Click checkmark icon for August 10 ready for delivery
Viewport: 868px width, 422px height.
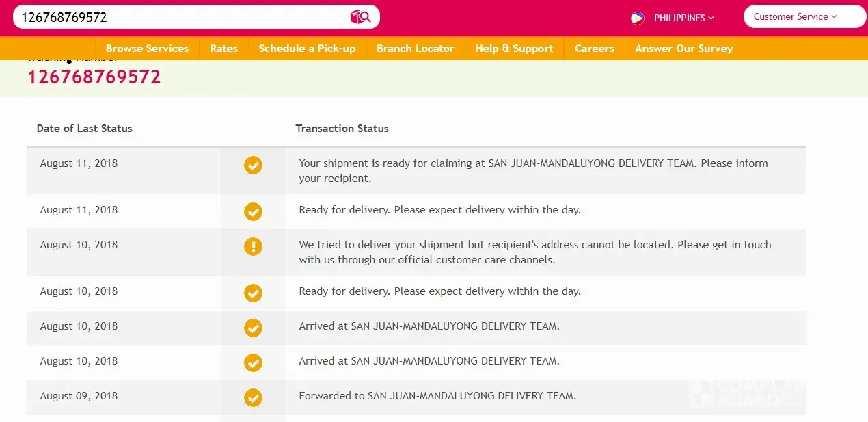pos(253,293)
